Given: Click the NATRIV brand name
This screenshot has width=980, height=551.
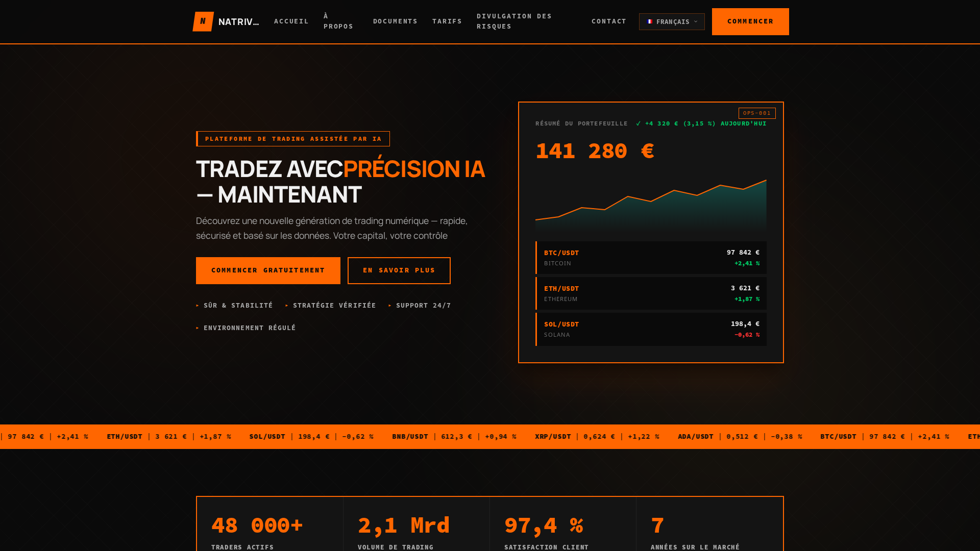Looking at the screenshot, I should (238, 21).
